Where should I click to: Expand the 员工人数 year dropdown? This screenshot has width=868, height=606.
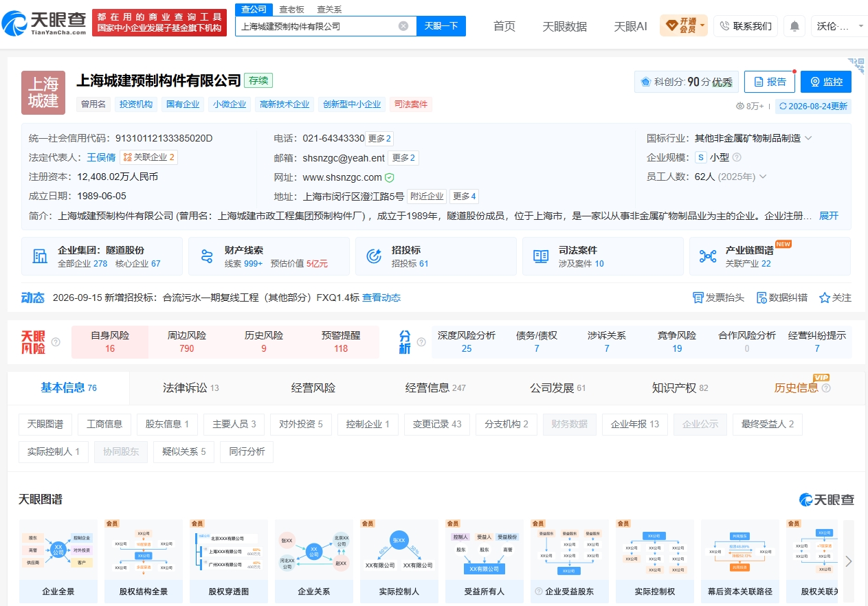[x=762, y=177]
